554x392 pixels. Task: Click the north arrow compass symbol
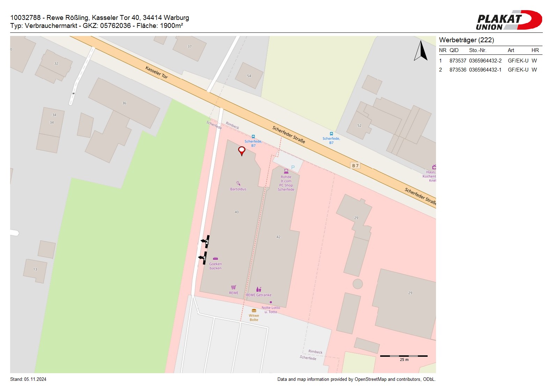[x=421, y=51]
